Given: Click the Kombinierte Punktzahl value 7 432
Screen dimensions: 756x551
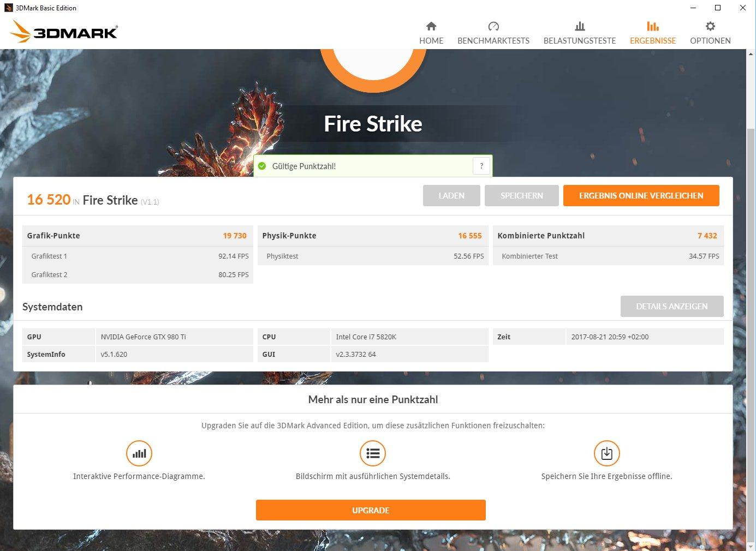Looking at the screenshot, I should point(707,236).
